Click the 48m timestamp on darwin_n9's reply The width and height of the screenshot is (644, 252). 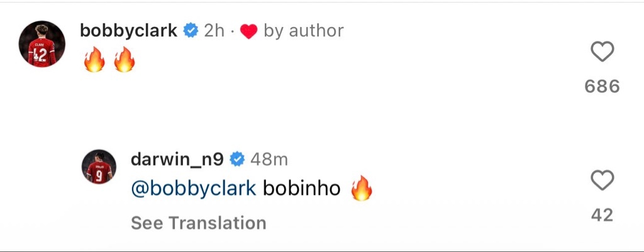pos(269,160)
